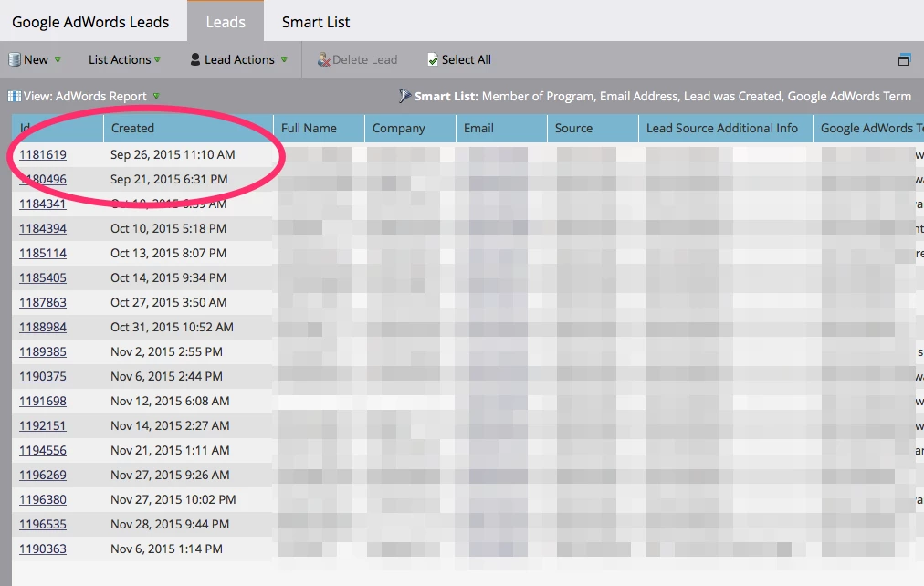
Task: Expand the Lead Actions dropdown arrow
Action: [x=284, y=59]
